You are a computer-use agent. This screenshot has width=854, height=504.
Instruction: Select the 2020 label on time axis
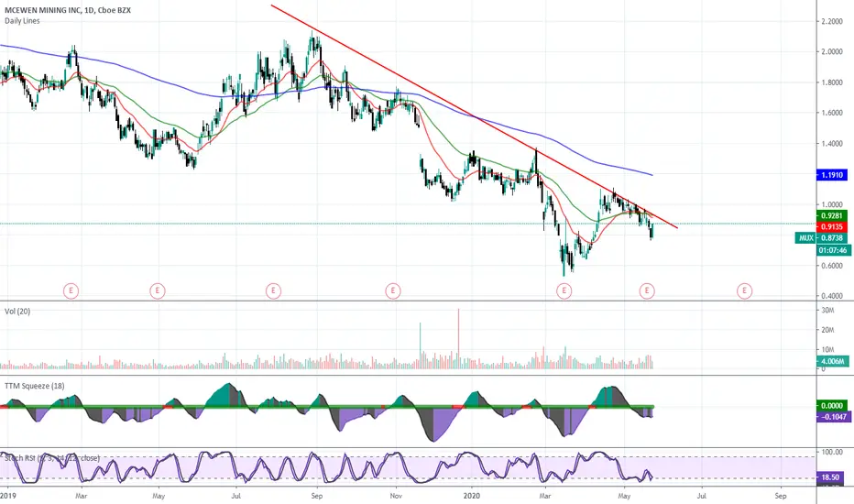(x=471, y=497)
